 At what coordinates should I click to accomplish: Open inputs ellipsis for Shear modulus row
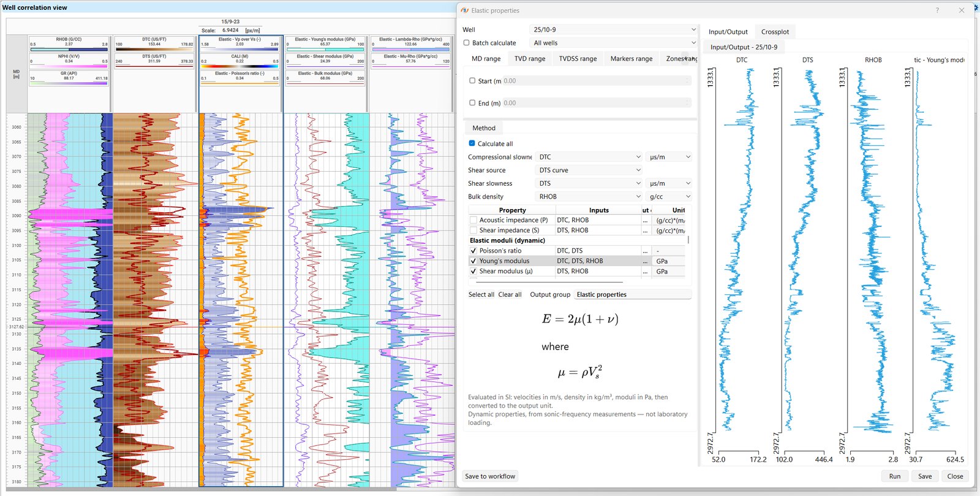point(645,271)
